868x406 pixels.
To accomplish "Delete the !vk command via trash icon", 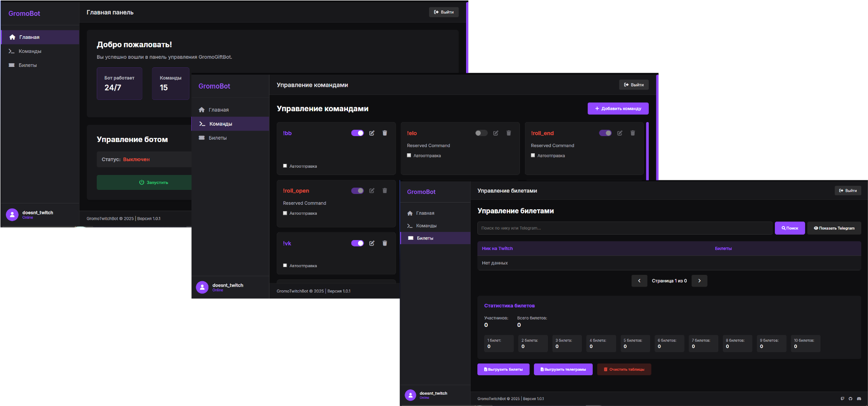I will point(385,243).
